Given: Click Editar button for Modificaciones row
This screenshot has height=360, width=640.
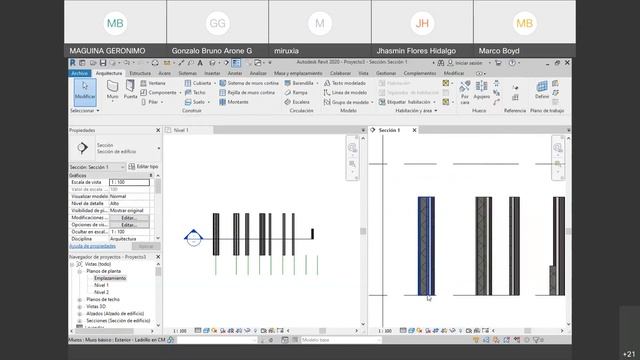Looking at the screenshot, I should click(x=129, y=218).
